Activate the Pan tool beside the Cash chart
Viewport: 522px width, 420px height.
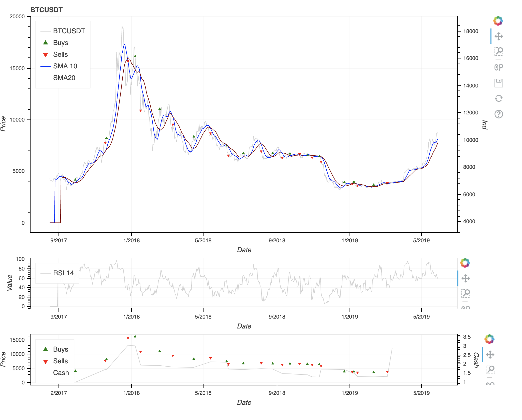point(490,354)
